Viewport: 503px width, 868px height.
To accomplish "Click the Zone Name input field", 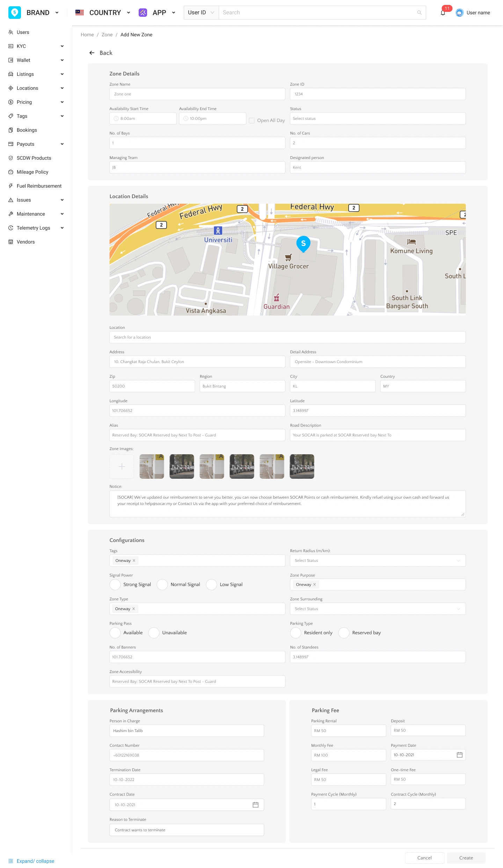I will 197,94.
